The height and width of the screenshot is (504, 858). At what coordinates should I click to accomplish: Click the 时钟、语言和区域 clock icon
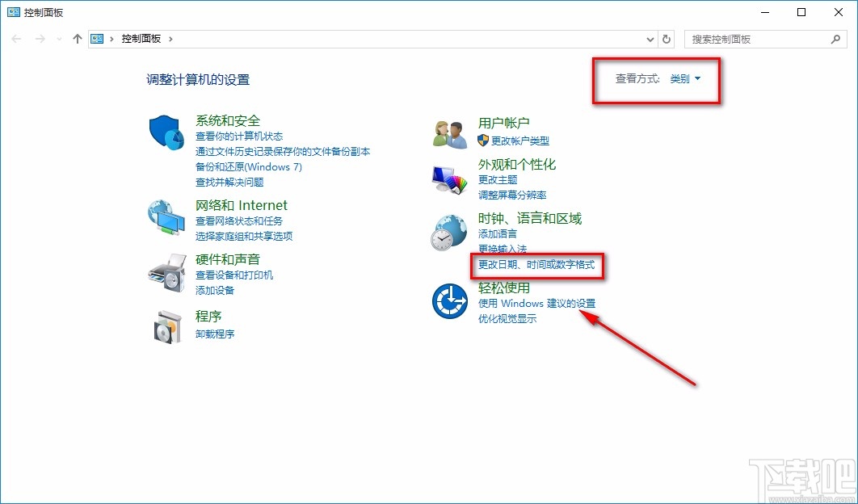coord(449,232)
